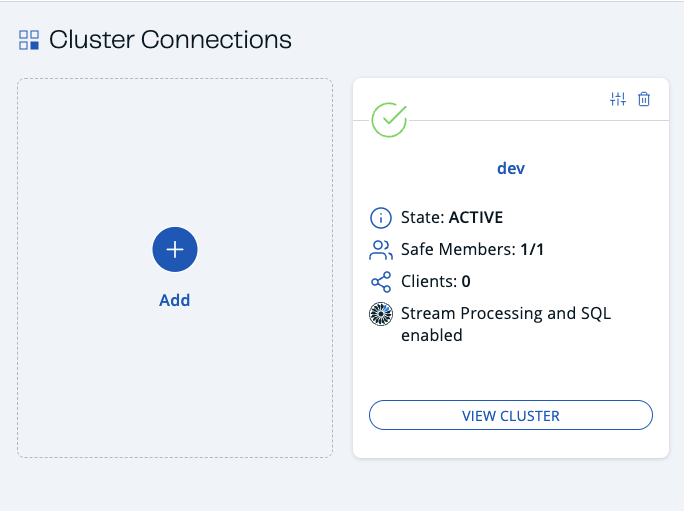
Task: Click the Stream Processing engine icon
Action: coord(381,314)
